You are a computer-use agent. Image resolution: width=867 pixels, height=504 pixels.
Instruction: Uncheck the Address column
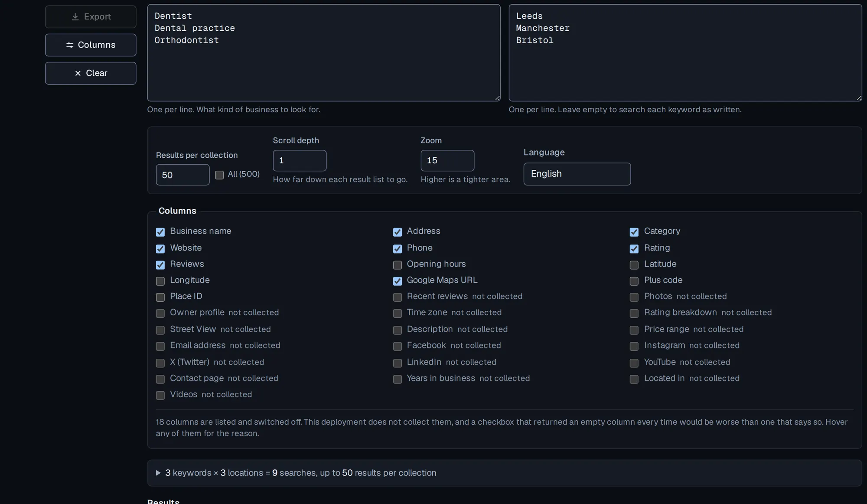point(398,232)
